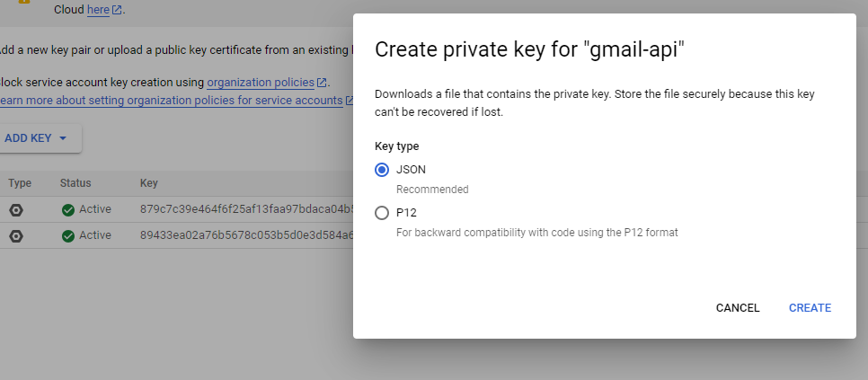Click the hexagon key type icon in second row

16,236
